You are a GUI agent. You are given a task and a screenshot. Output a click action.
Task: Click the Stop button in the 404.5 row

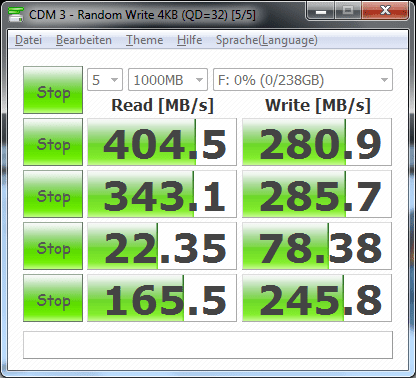pyautogui.click(x=53, y=142)
